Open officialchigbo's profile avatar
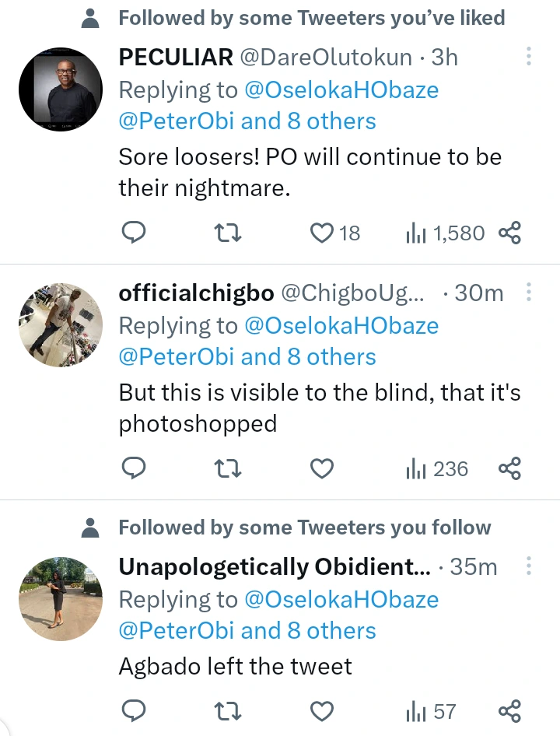Image resolution: width=560 pixels, height=736 pixels. tap(61, 324)
